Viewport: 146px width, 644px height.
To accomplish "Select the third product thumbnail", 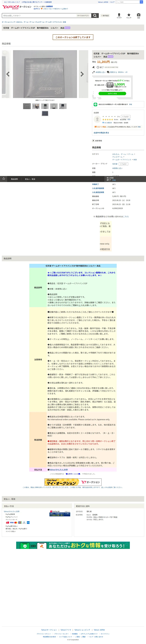I will point(45,106).
